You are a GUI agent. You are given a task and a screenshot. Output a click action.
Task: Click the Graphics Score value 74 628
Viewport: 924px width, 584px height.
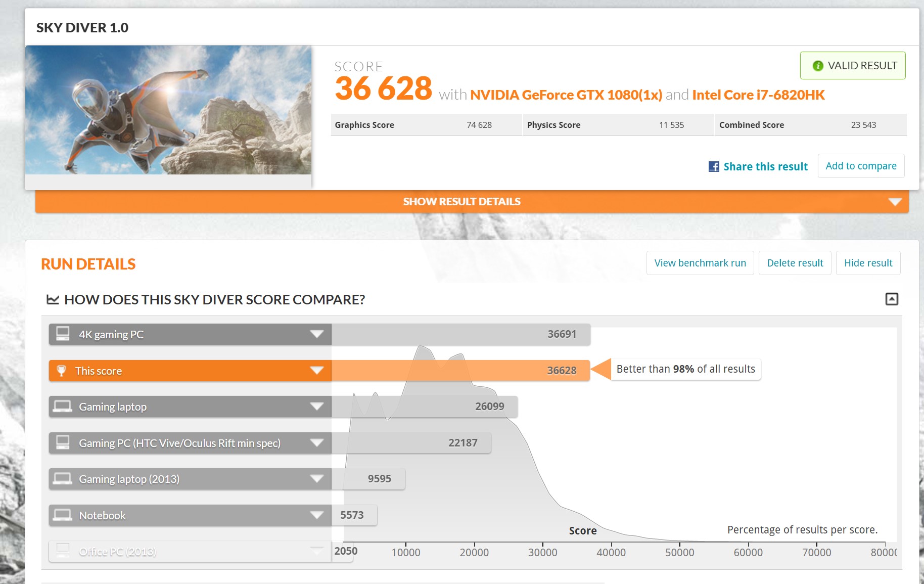[x=479, y=125]
